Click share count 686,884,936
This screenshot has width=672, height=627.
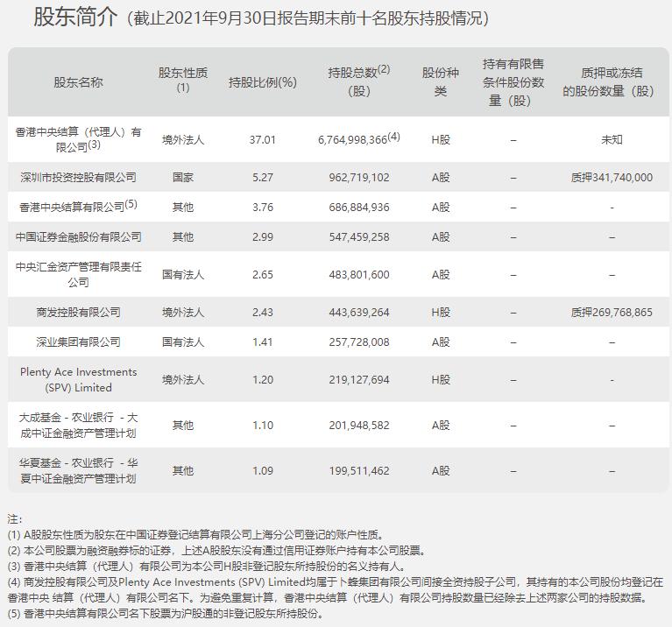tap(359, 208)
